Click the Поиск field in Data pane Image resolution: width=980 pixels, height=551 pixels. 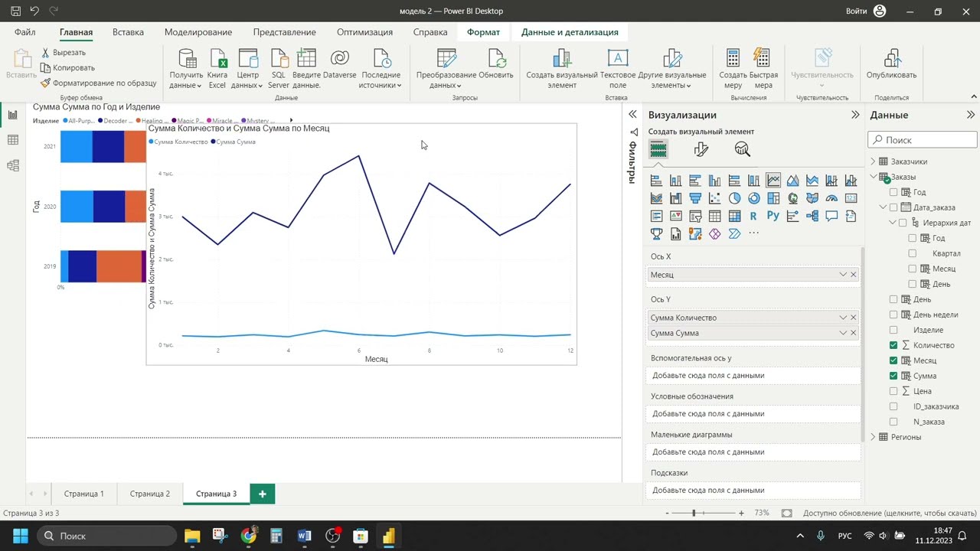923,140
